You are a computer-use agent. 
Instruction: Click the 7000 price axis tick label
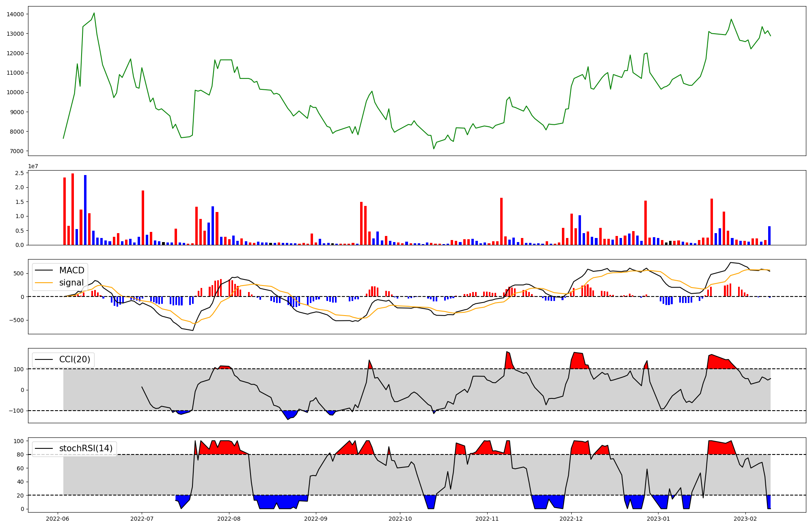17,151
